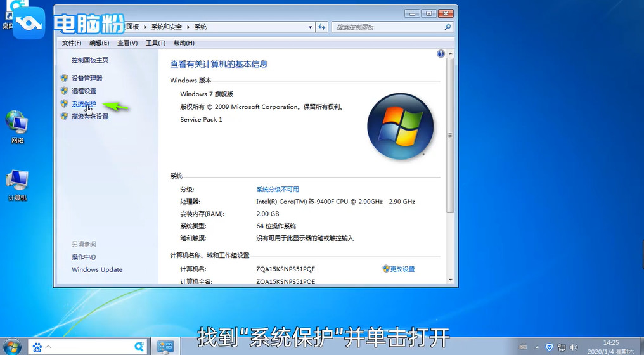Click 系统分级不可用 (system rating unavailable) link
The image size is (644, 355).
278,190
